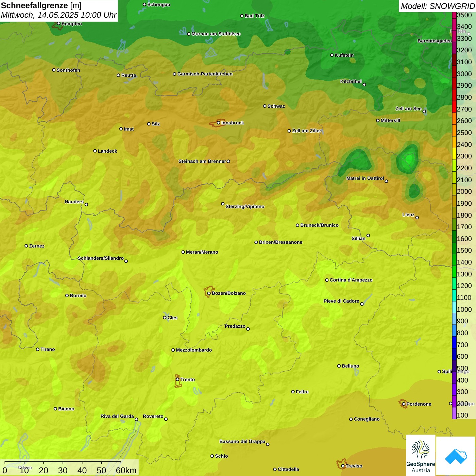Click the blue cloud house logo

(456, 456)
